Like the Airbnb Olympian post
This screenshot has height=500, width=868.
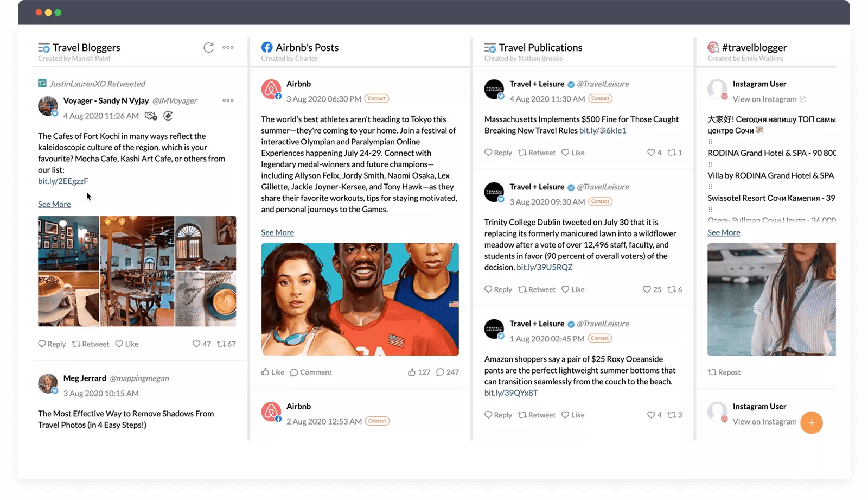coord(273,372)
